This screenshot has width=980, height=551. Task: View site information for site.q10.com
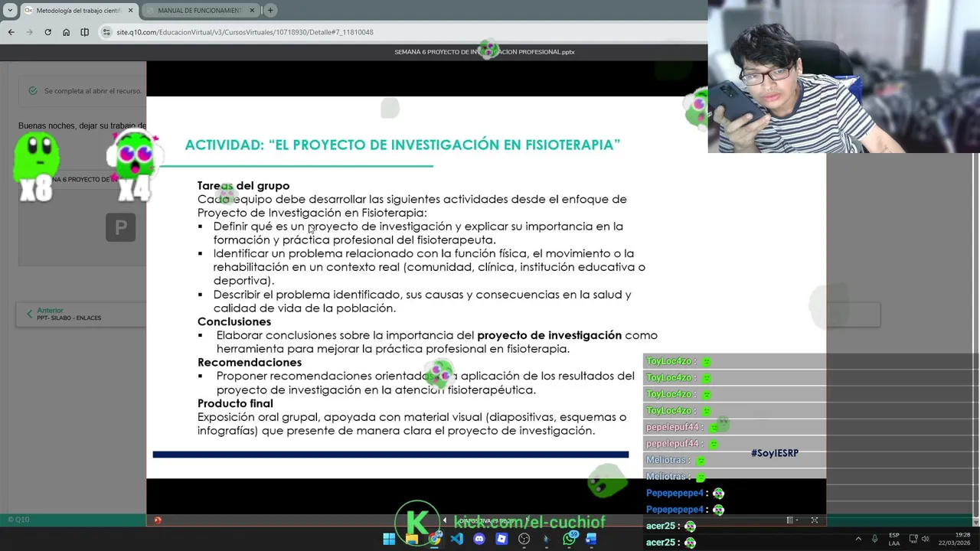[x=107, y=32]
